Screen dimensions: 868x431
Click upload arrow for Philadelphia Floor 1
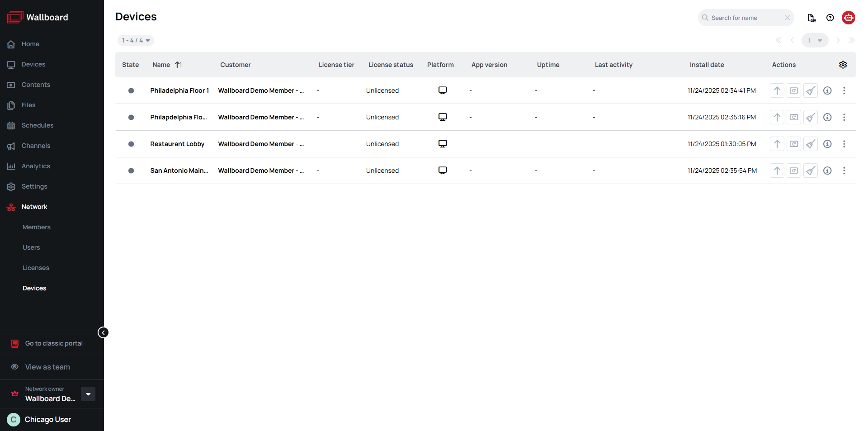pos(777,90)
